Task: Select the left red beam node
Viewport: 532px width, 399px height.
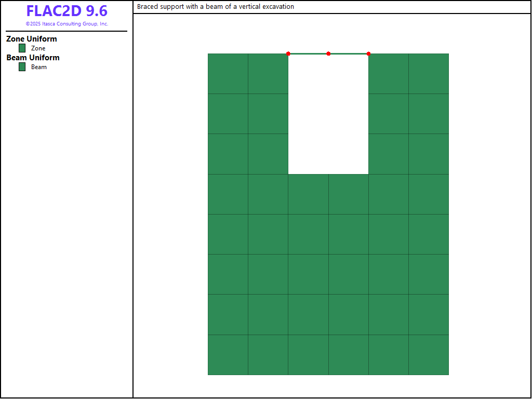Action: coord(288,54)
